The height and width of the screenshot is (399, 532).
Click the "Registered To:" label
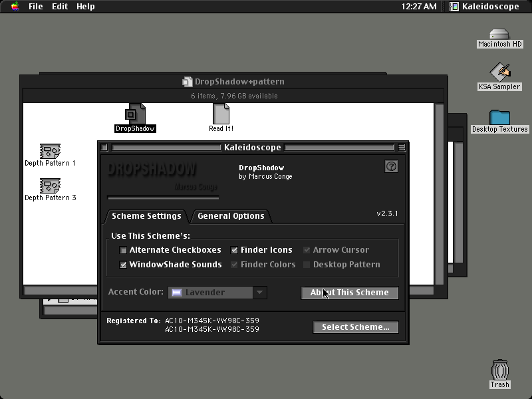click(x=134, y=321)
